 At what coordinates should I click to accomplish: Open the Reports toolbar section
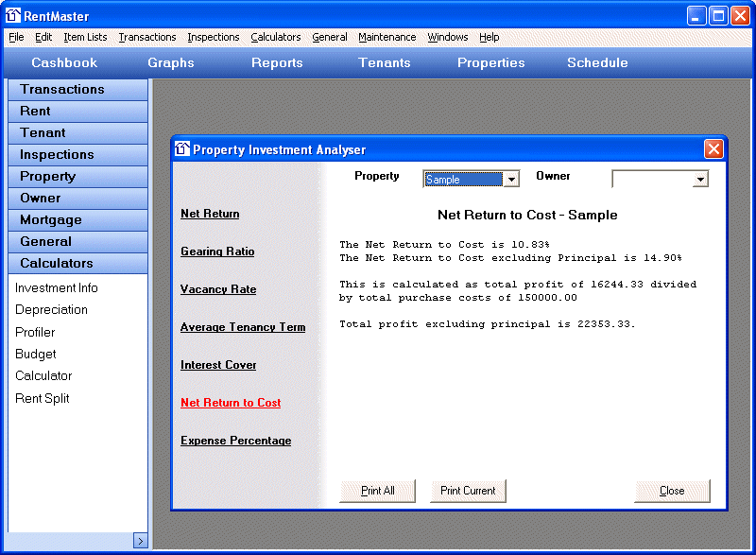(277, 62)
